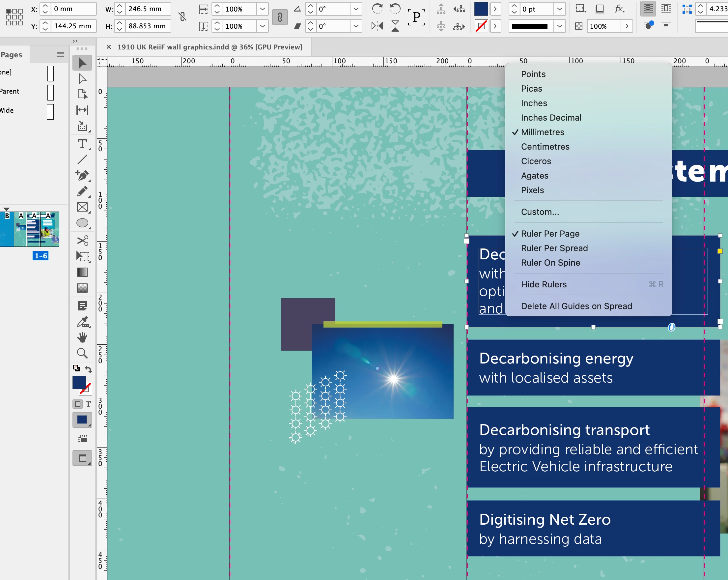Click the dark blue fill swatch in toolbox
The width and height of the screenshot is (728, 580).
pyautogui.click(x=79, y=383)
